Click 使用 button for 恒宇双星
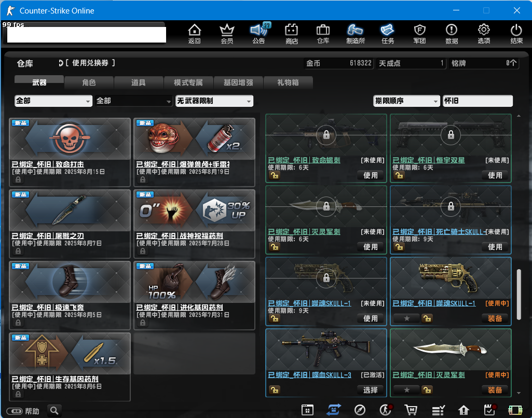This screenshot has height=418, width=532. [495, 175]
